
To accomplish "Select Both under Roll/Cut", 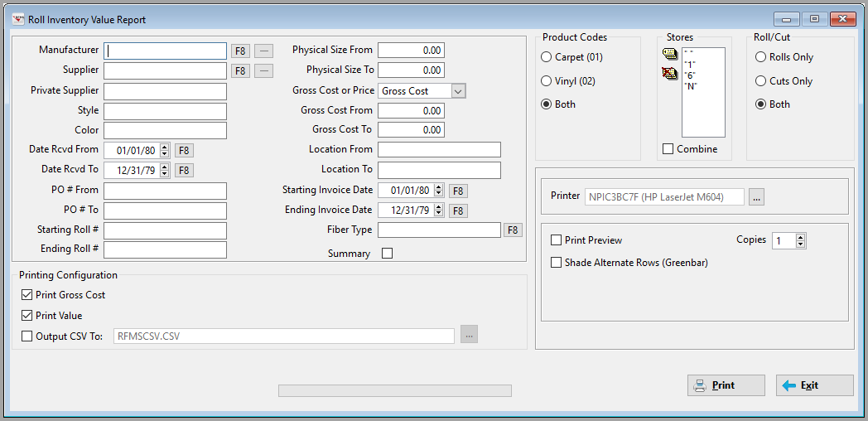I will click(x=773, y=104).
